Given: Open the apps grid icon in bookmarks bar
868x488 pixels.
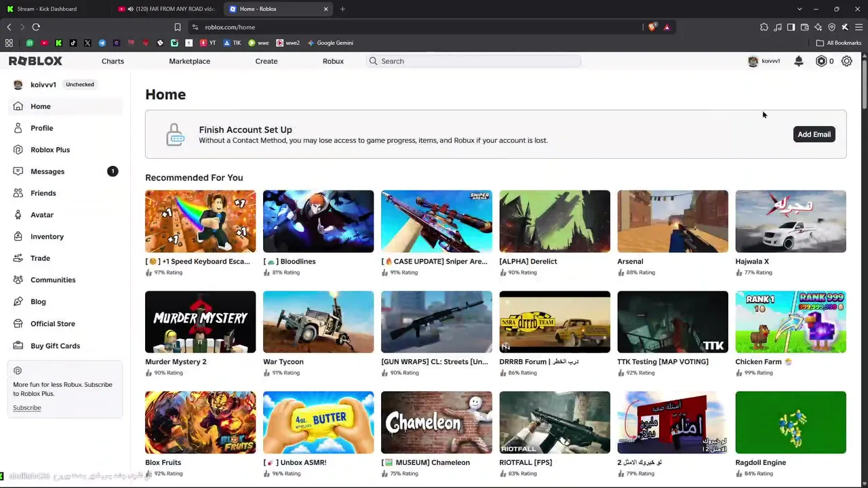Looking at the screenshot, I should click(9, 43).
